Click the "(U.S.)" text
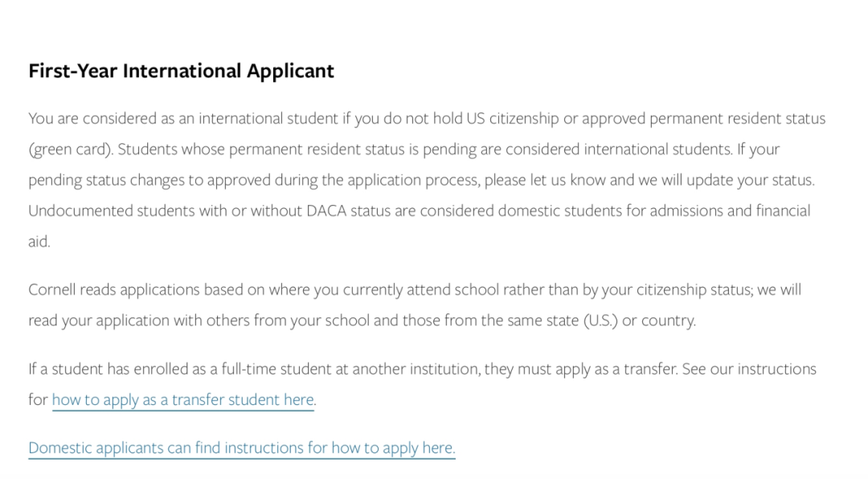Screen dimensions: 868x479 599,320
